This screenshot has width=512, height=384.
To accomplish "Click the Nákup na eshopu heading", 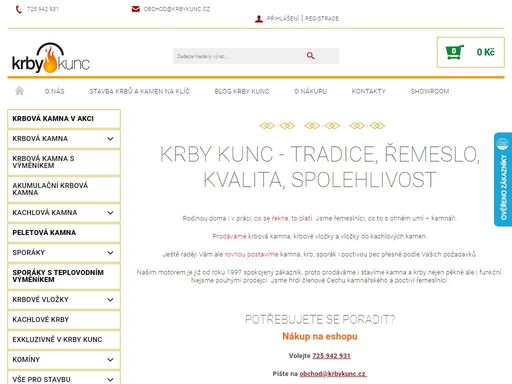I will pyautogui.click(x=320, y=336).
